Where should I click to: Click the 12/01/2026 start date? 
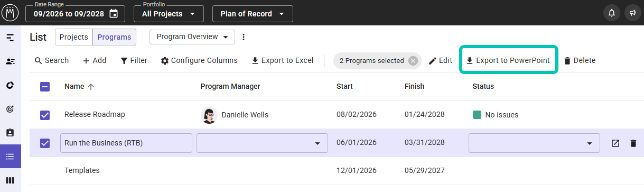(x=357, y=171)
